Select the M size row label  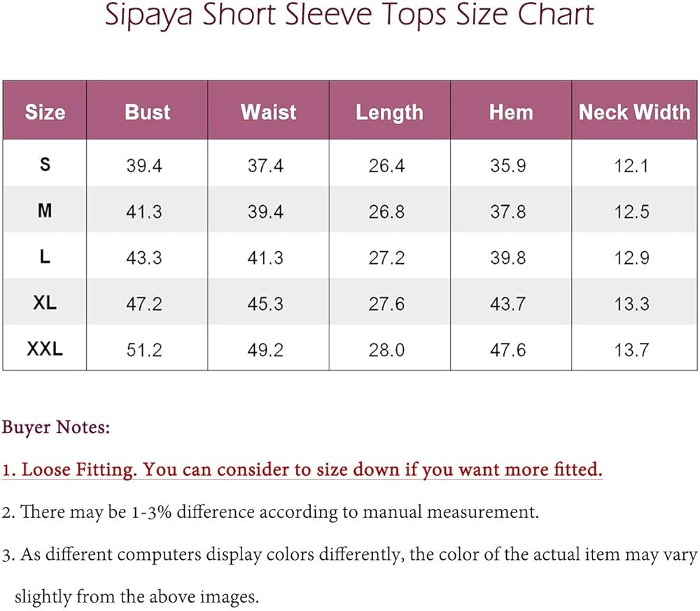45,211
